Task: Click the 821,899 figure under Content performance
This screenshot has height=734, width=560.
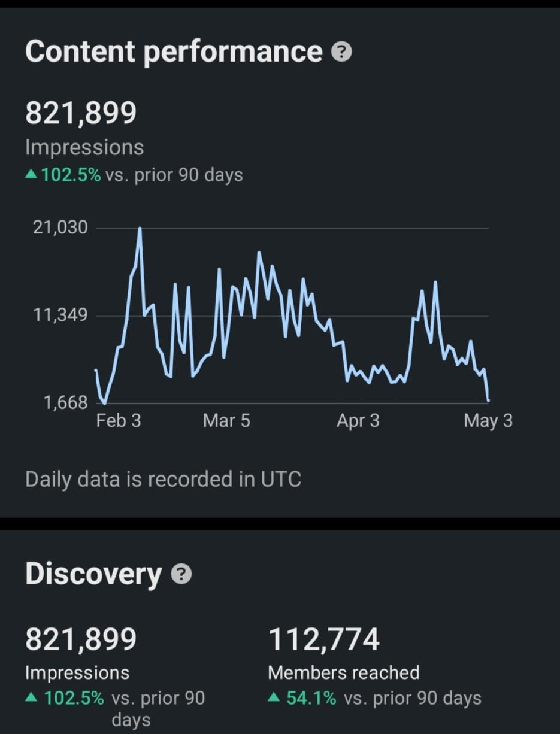Action: coord(81,113)
